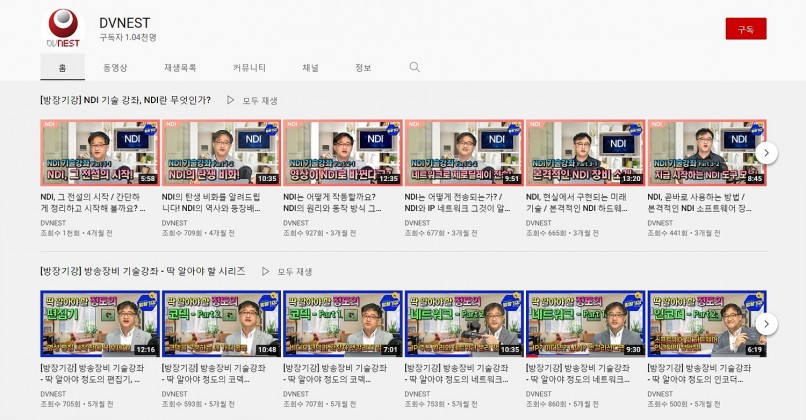Viewport: 806px width, 420px height.
Task: Open the 편집기 video thumbnail lasting 12:16
Action: coord(99,324)
